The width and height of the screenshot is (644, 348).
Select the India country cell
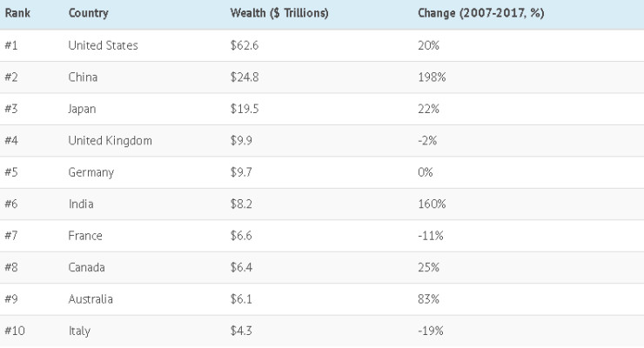pos(81,204)
